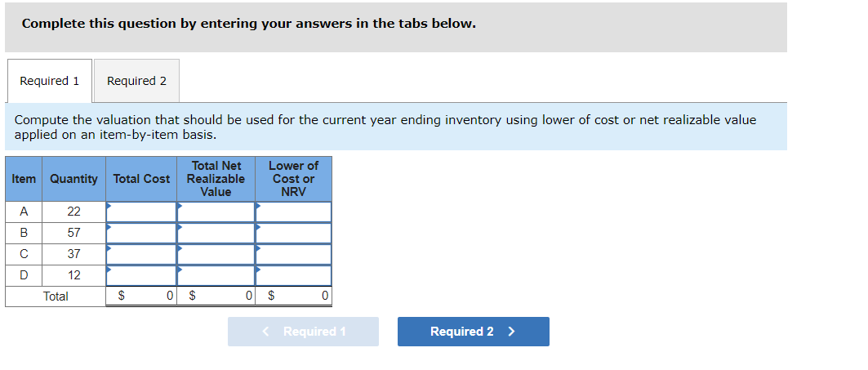Click Total Cost field for item D
This screenshot has height=370, width=868.
(x=141, y=275)
